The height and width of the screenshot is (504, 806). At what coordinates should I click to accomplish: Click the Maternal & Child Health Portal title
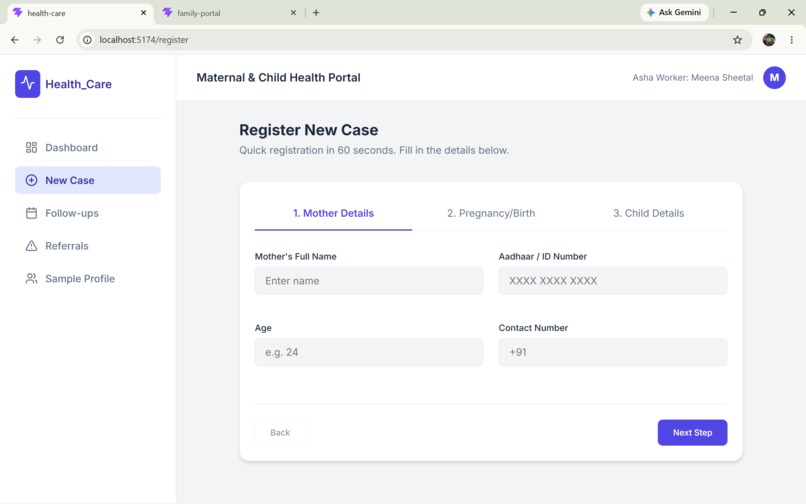tap(278, 78)
